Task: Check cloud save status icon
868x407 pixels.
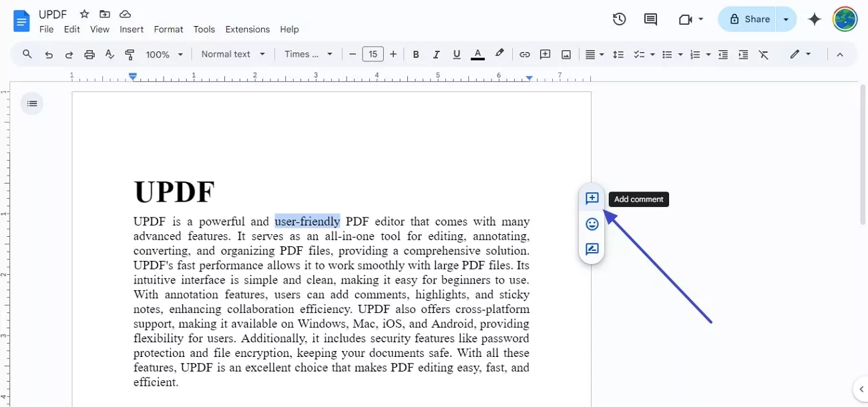Action: point(125,14)
